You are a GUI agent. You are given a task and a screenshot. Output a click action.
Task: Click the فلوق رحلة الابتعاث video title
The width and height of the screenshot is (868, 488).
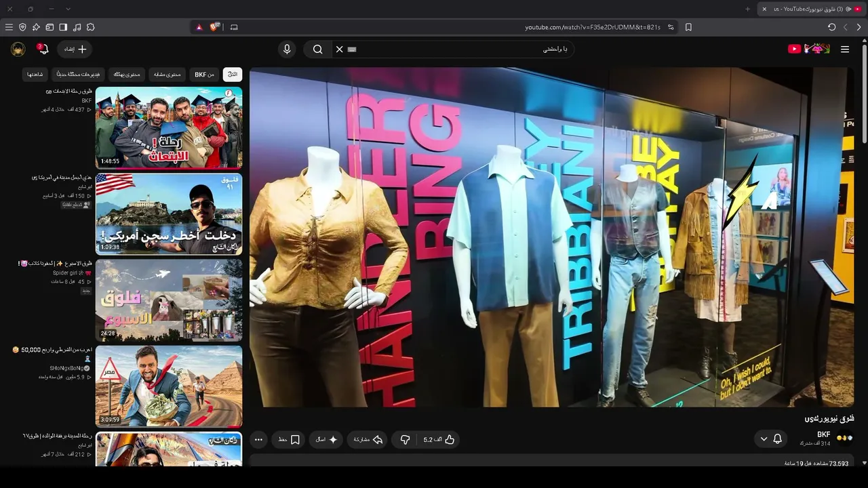click(69, 91)
